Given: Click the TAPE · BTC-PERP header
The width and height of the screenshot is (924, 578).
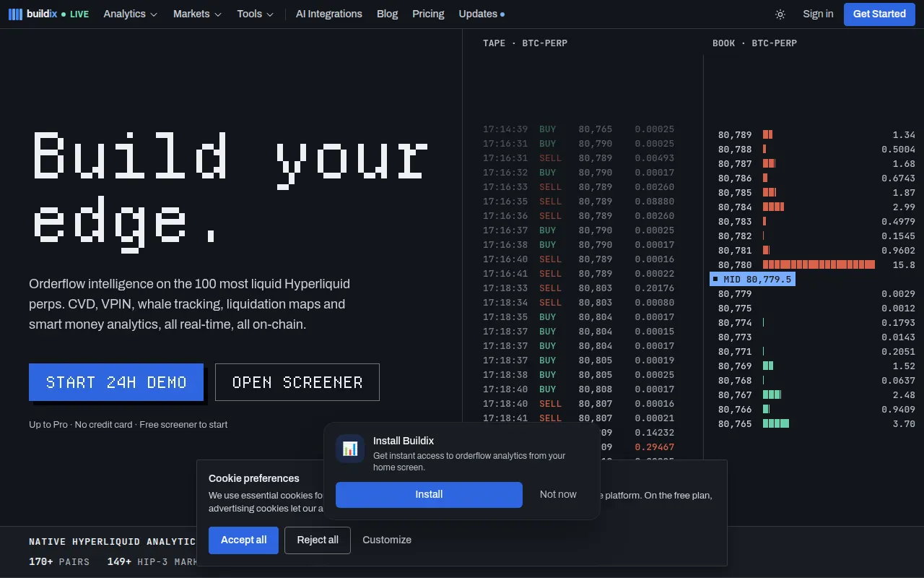Looking at the screenshot, I should tap(525, 43).
